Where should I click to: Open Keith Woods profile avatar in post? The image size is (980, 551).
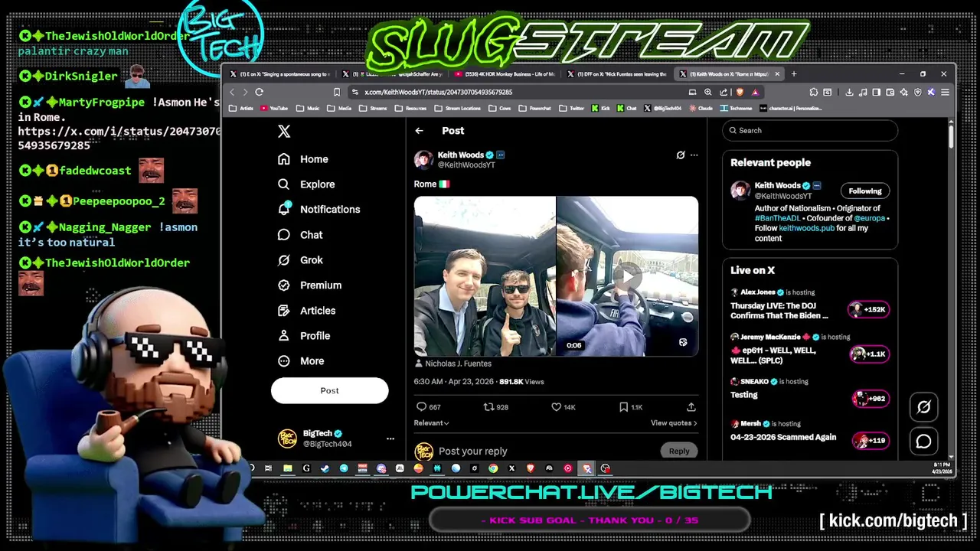(423, 159)
